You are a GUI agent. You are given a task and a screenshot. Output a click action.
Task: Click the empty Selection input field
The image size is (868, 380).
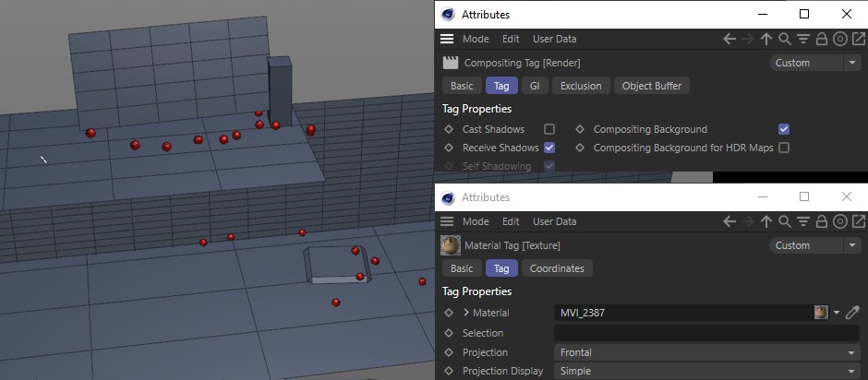point(707,333)
